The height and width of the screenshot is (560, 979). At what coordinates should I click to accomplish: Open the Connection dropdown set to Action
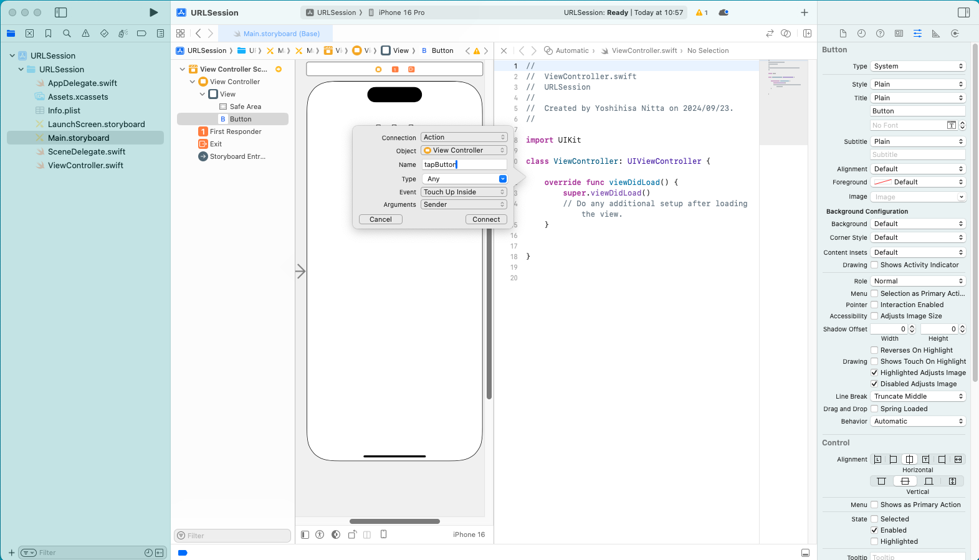point(464,137)
